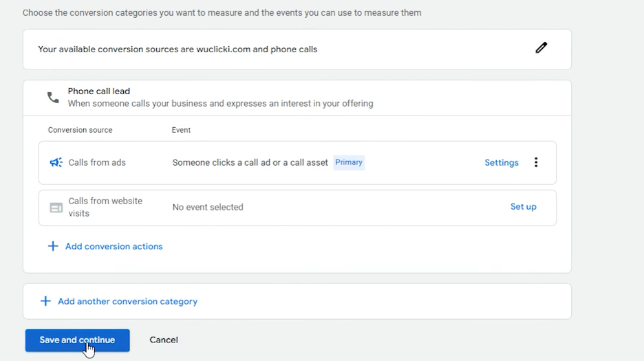The image size is (644, 361).
Task: Click the phone handset icon beside Phone call lead
Action: [53, 98]
